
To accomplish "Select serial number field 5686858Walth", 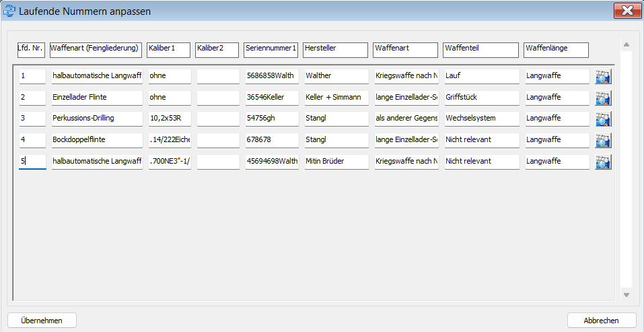I will (271, 76).
